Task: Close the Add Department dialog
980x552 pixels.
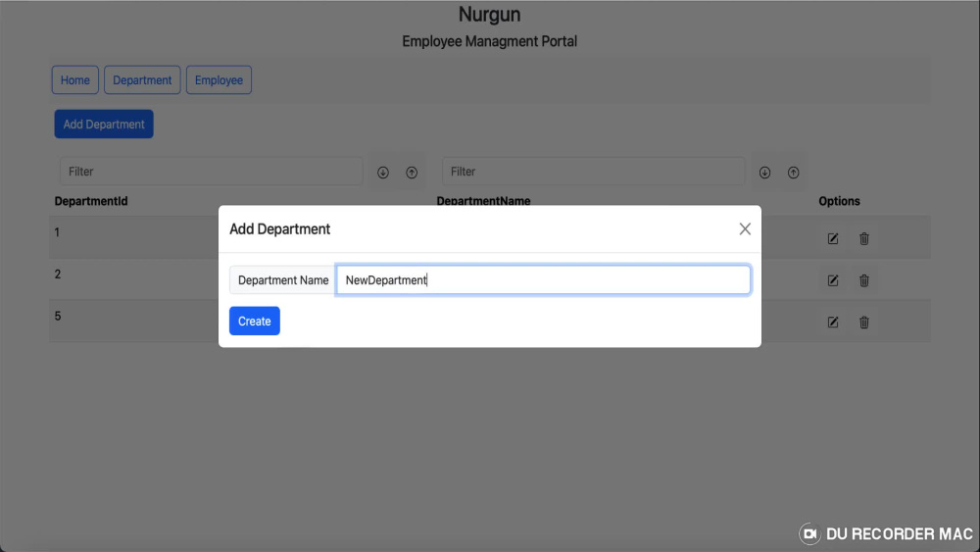Action: pos(745,228)
